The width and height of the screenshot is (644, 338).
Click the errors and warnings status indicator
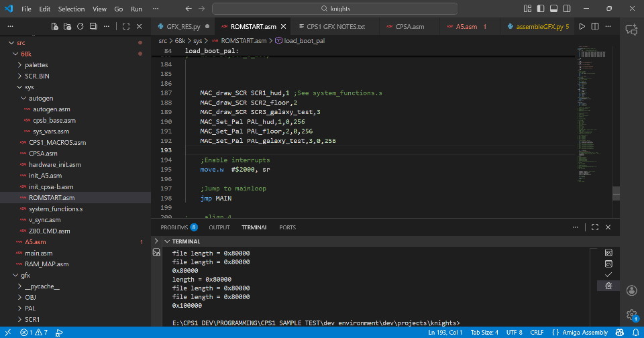coord(34,332)
